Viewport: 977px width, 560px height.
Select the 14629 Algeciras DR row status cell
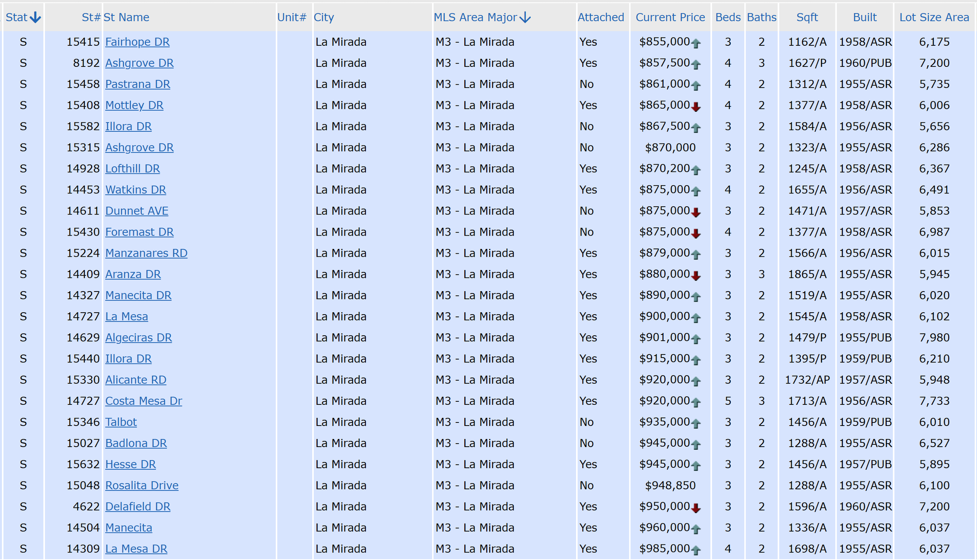[23, 338]
